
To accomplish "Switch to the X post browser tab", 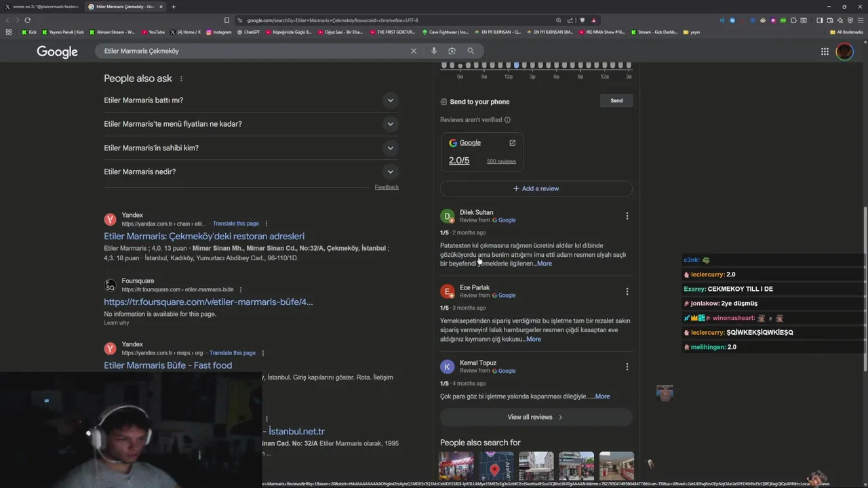I will [x=41, y=7].
